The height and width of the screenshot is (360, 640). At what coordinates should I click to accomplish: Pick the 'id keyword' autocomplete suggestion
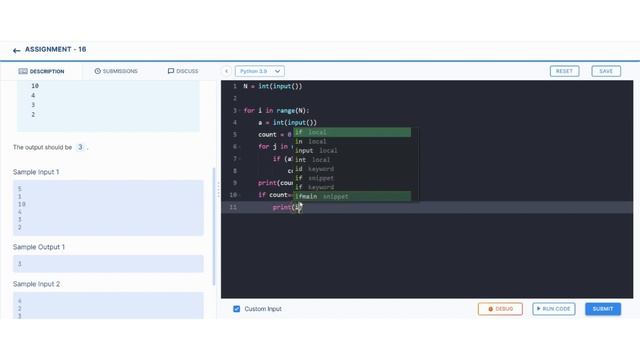352,169
